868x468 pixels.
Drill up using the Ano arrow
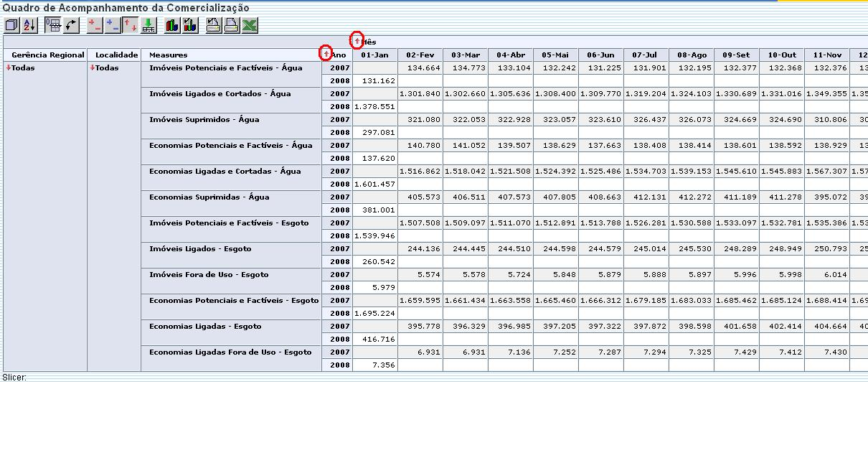[326, 55]
